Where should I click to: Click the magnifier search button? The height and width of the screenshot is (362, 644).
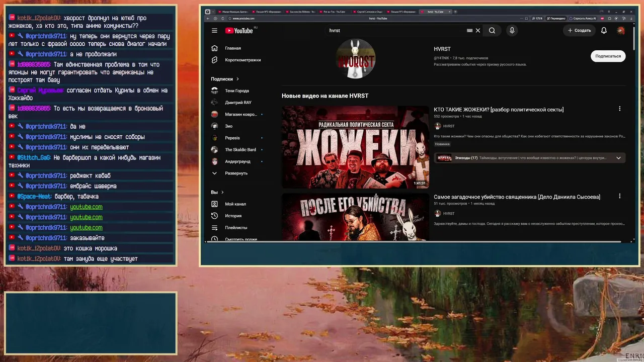tap(492, 31)
